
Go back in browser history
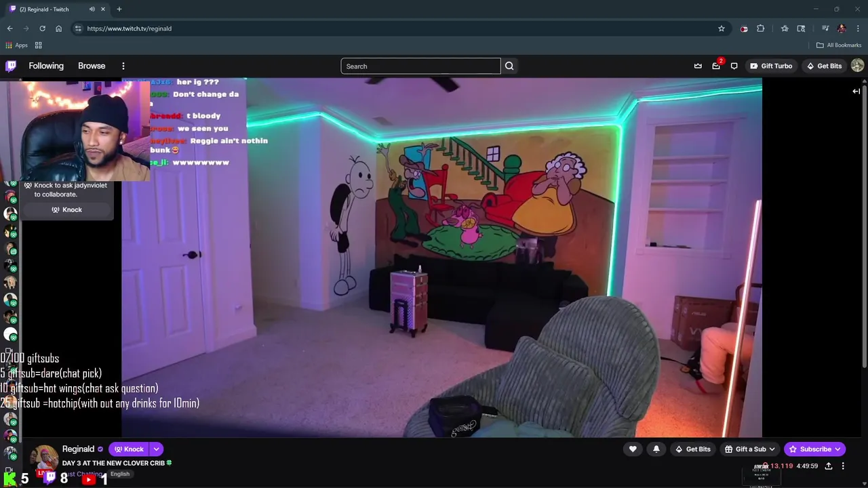[x=9, y=28]
